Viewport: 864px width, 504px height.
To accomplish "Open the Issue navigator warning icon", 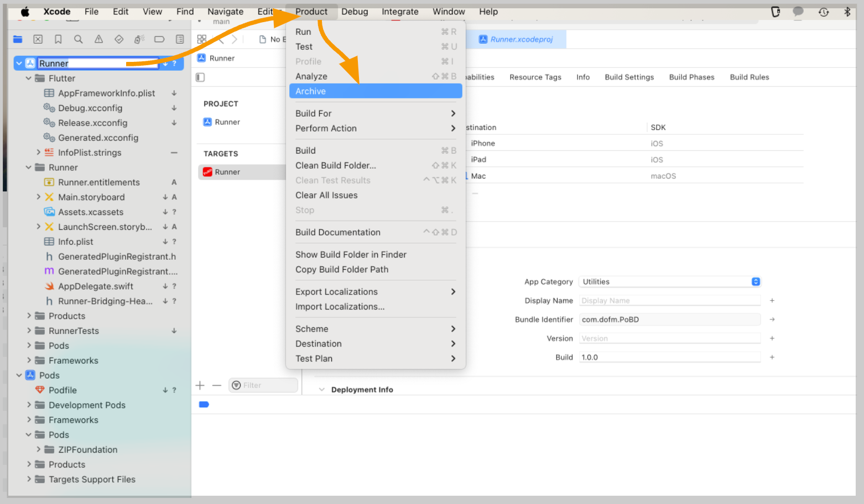I will tap(98, 39).
